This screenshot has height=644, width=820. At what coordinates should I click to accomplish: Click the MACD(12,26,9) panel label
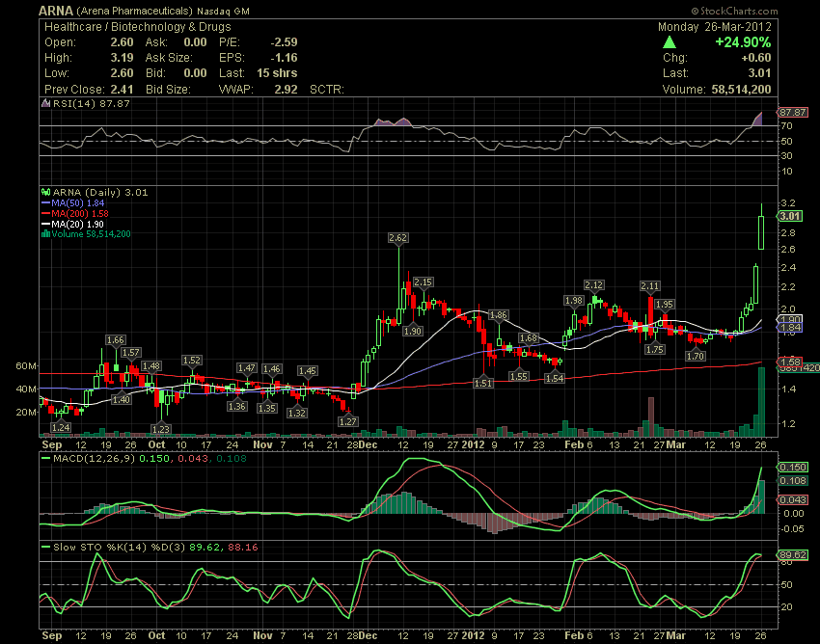tap(94, 459)
